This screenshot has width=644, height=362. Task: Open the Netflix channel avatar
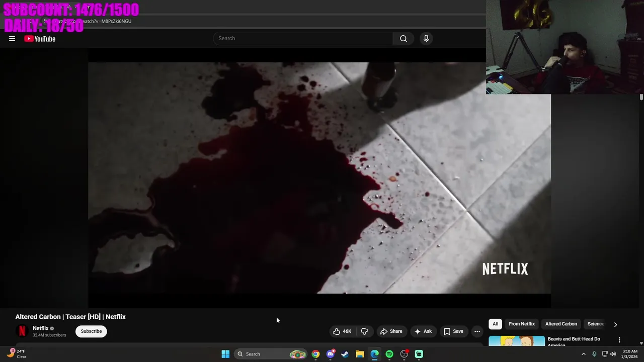pyautogui.click(x=22, y=331)
